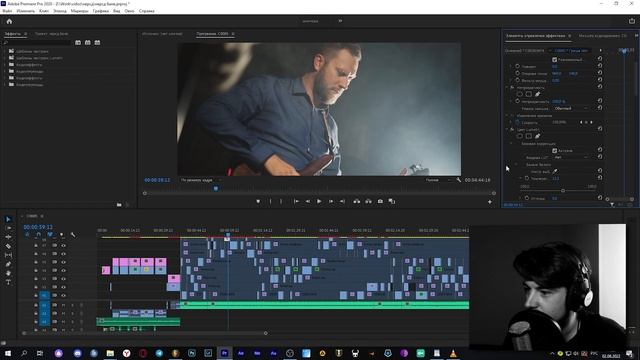Click the timeline timecode 00:00:59:12
Image resolution: width=640 pixels, height=360 pixels.
tap(38, 227)
